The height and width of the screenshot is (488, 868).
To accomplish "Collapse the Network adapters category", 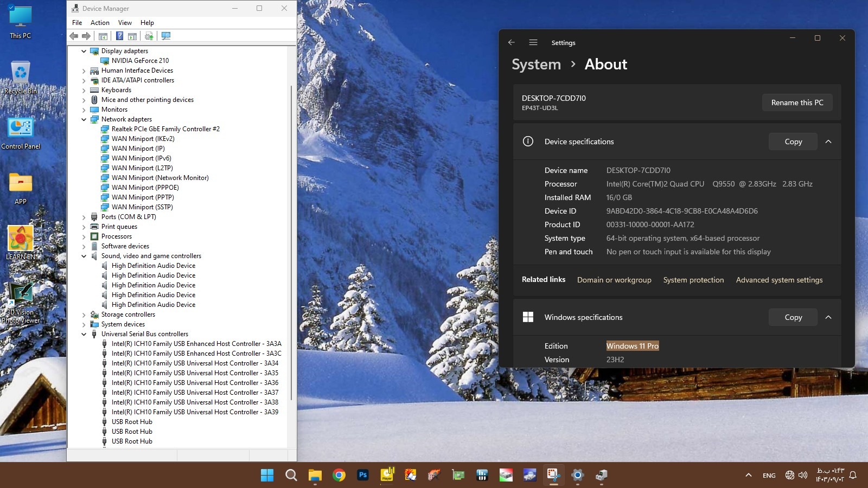I will pyautogui.click(x=84, y=119).
